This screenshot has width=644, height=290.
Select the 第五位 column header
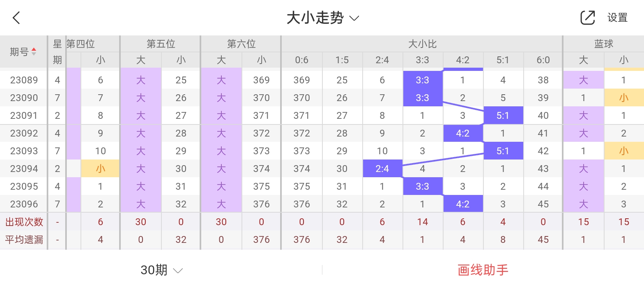[x=161, y=44]
